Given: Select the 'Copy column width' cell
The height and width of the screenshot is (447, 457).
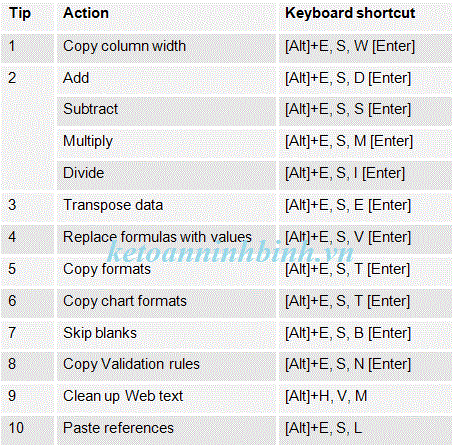Looking at the screenshot, I should point(166,48).
